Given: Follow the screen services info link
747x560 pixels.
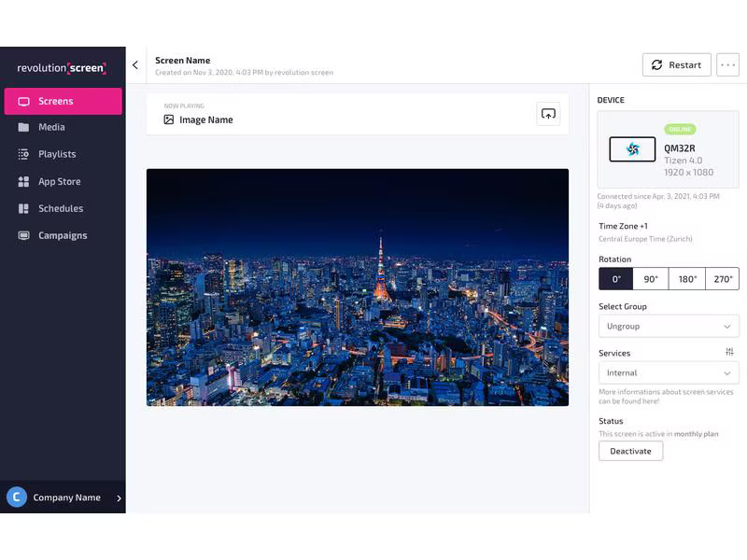Looking at the screenshot, I should tap(666, 396).
